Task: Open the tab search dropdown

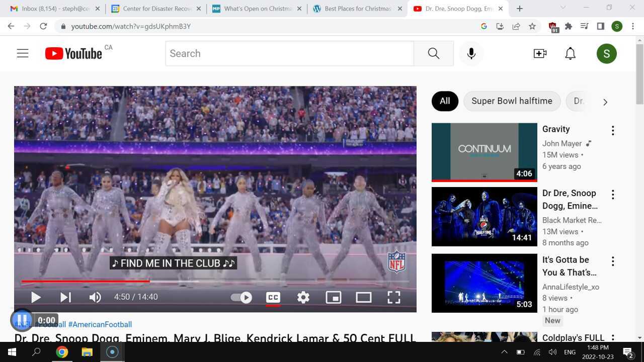Action: click(563, 8)
